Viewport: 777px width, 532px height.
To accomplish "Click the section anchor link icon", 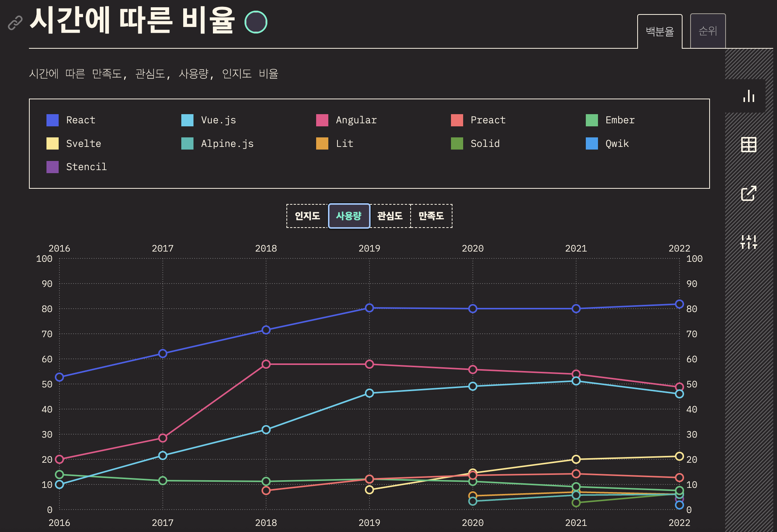I will pos(15,23).
